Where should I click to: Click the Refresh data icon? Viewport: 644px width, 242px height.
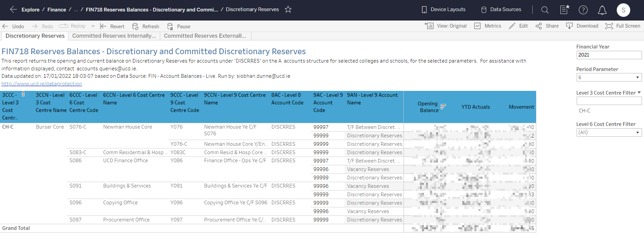[x=135, y=26]
